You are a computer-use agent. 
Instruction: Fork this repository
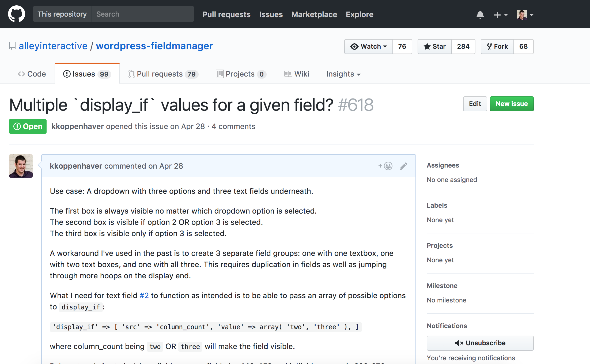(497, 47)
